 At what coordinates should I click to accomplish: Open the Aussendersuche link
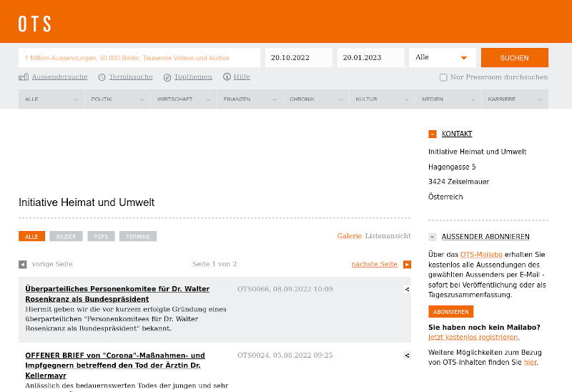(x=59, y=77)
